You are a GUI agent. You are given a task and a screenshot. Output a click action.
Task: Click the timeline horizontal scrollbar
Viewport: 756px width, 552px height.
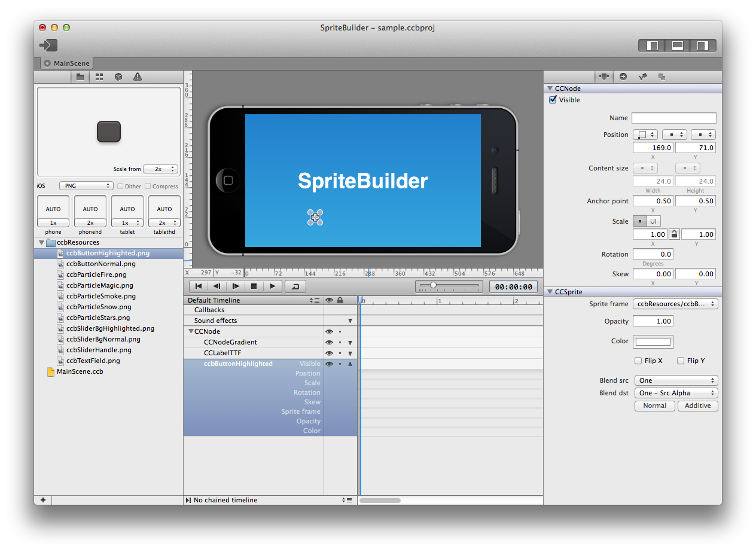pyautogui.click(x=380, y=500)
